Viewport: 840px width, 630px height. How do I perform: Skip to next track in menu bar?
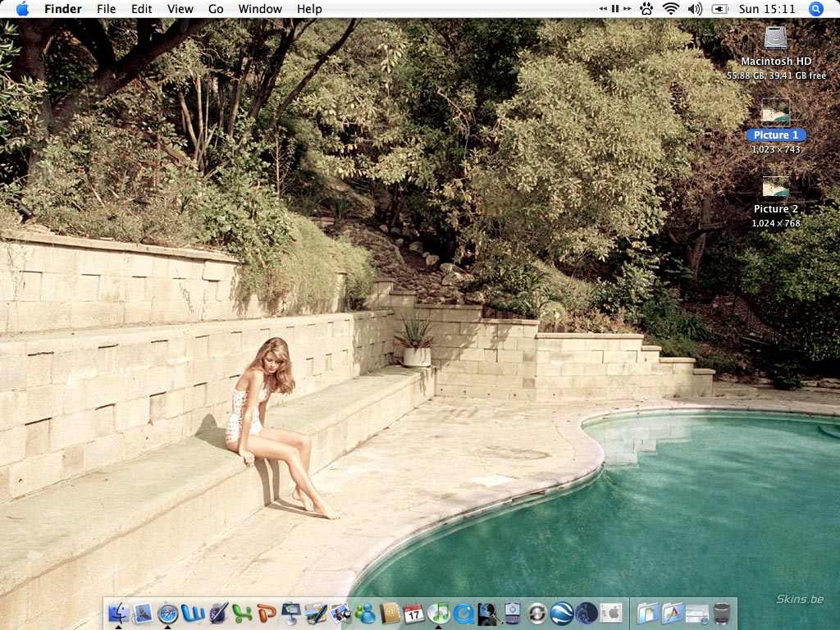pyautogui.click(x=627, y=8)
